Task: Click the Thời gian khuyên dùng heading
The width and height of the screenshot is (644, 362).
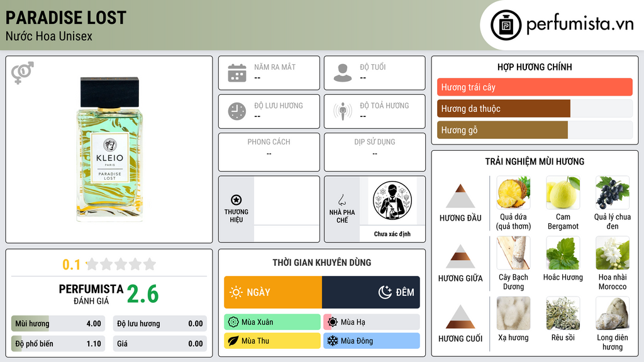Action: (x=322, y=262)
